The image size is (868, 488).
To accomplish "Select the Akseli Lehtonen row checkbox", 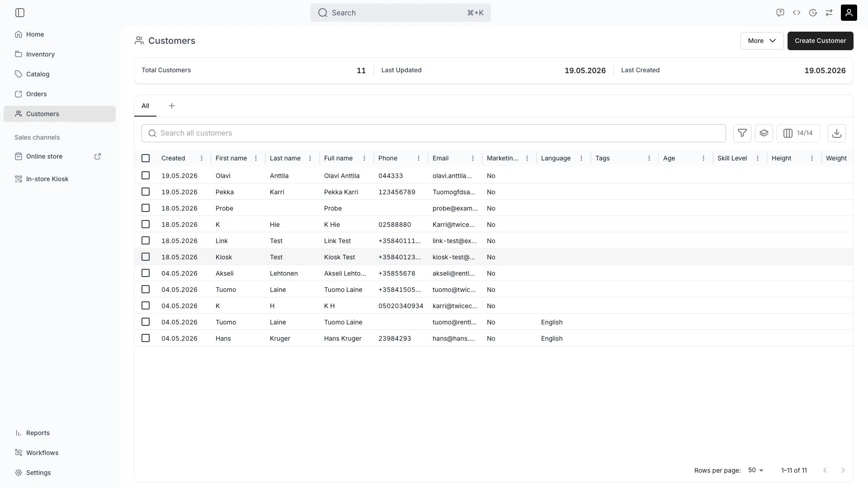I will point(146,273).
